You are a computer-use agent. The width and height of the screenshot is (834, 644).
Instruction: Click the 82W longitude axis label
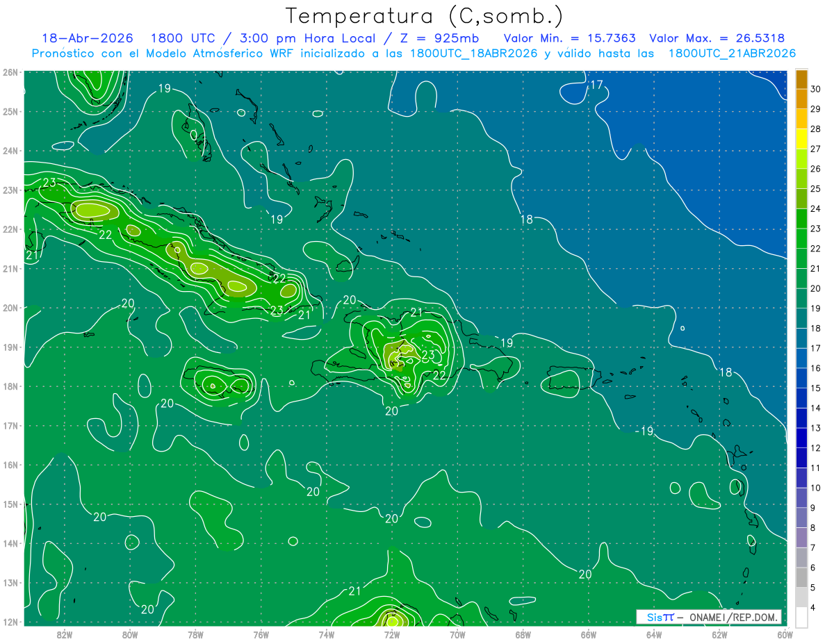click(65, 634)
